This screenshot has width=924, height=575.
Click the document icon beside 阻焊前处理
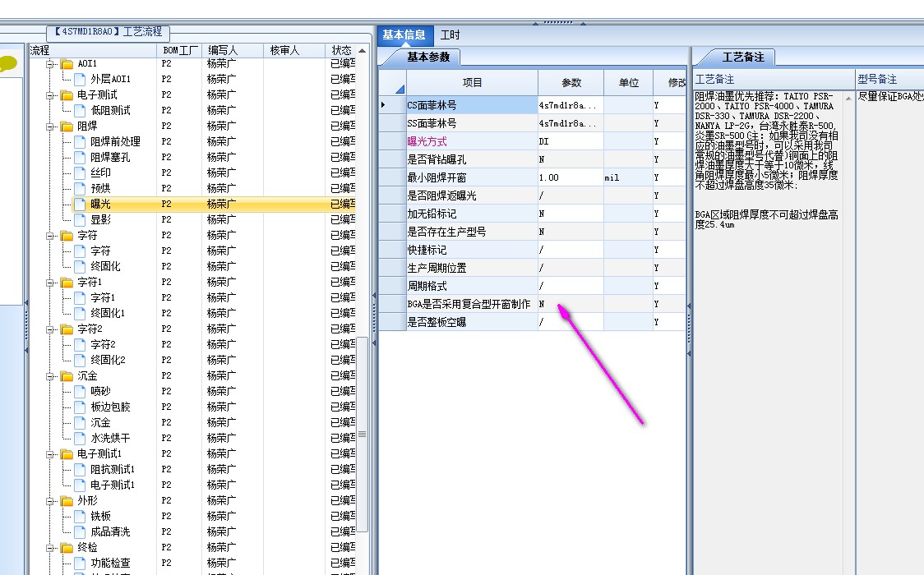point(80,141)
